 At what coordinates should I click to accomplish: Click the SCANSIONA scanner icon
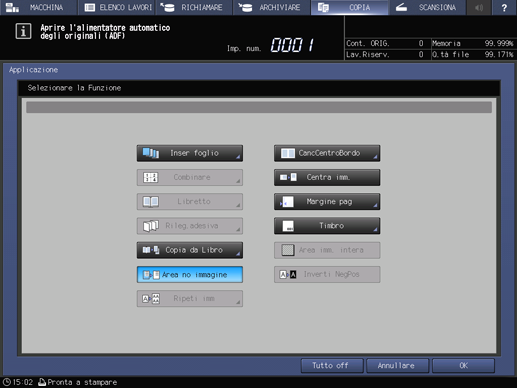tap(401, 7)
